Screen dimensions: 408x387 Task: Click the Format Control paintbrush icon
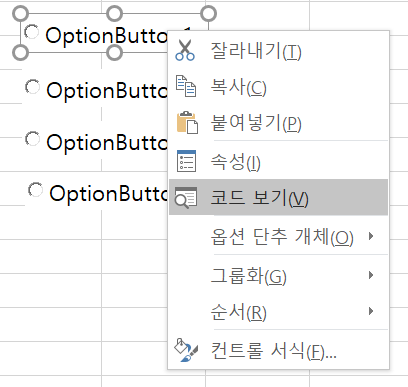coord(186,350)
